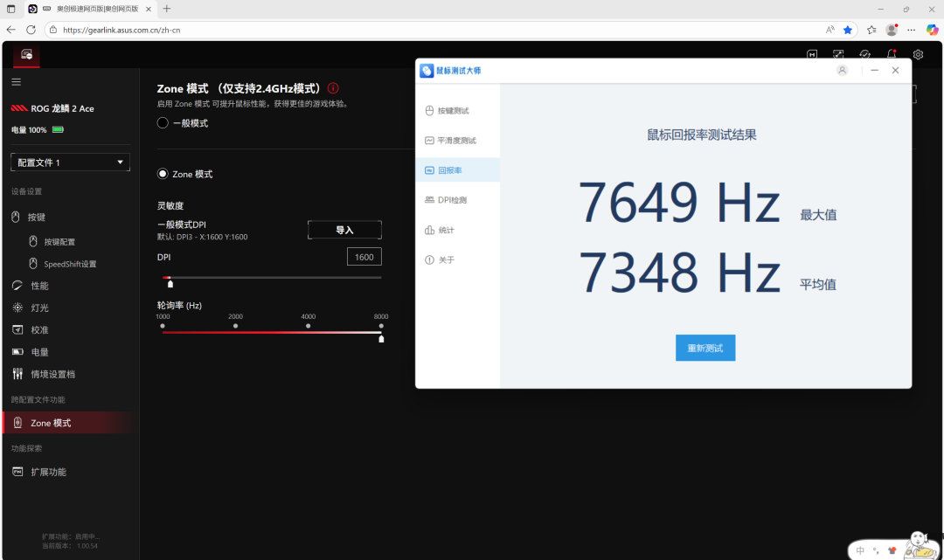Select the Zone 模式 radio button
Viewport: 944px width, 560px height.
pyautogui.click(x=163, y=174)
